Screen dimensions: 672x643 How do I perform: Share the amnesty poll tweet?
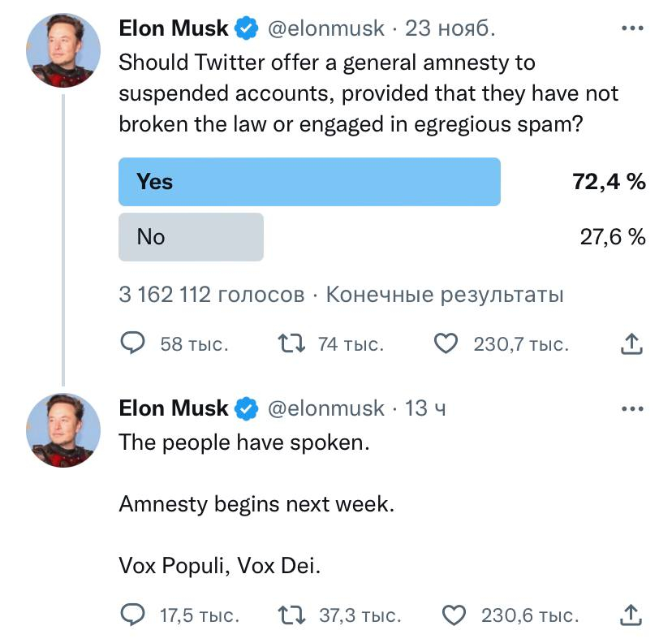coord(631,344)
